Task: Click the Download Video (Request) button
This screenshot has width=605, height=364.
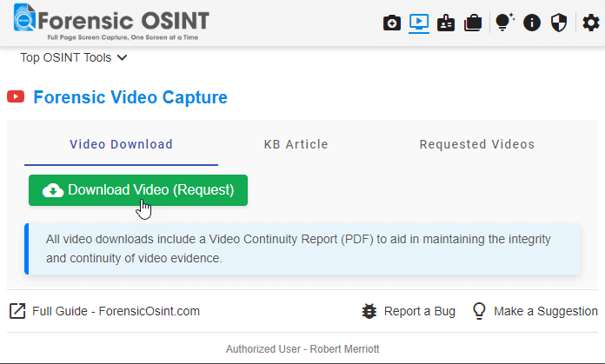Action: [138, 190]
